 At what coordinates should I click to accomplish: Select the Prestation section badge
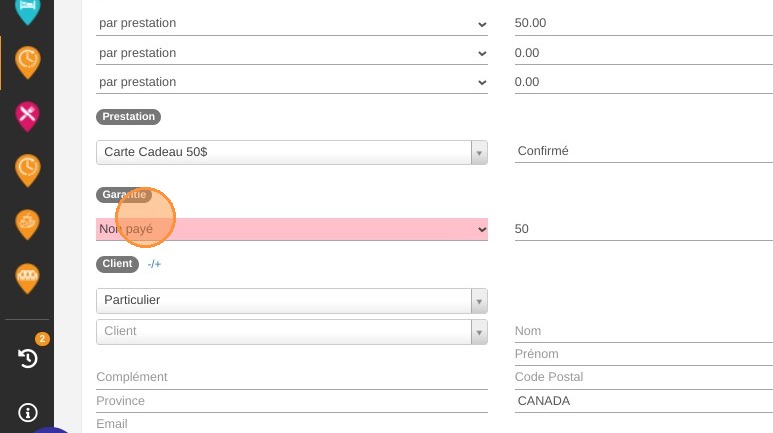coord(128,117)
